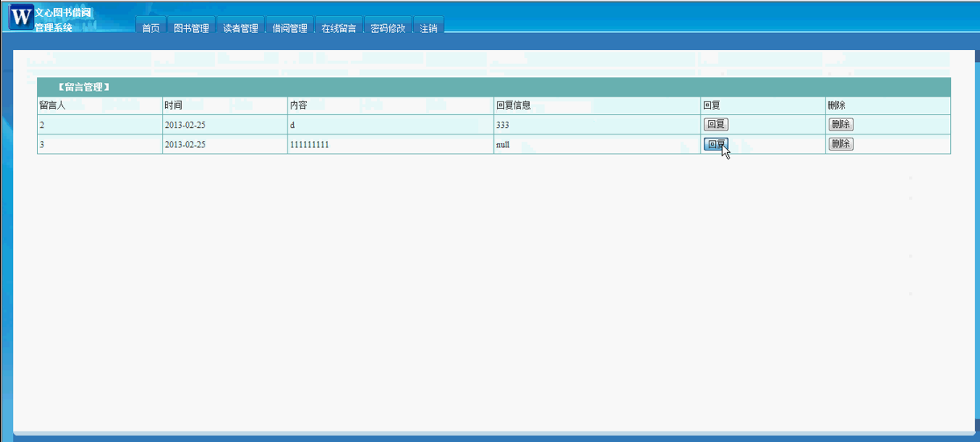
Task: Open 密码修改 tab
Action: 388,27
